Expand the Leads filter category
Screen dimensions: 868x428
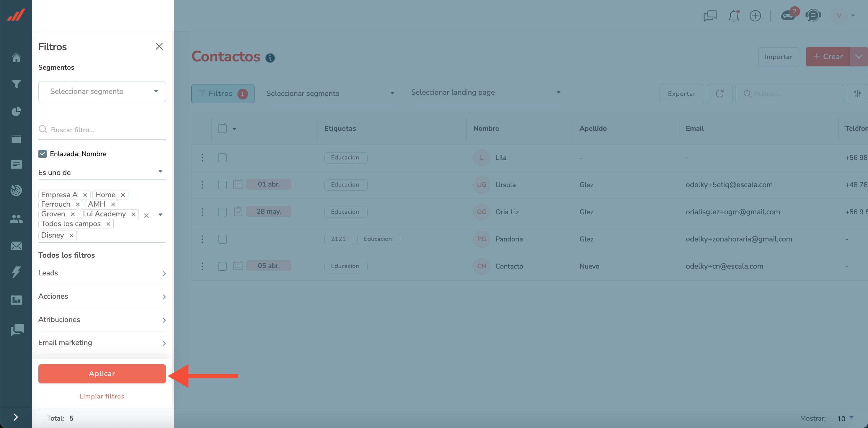pos(102,273)
